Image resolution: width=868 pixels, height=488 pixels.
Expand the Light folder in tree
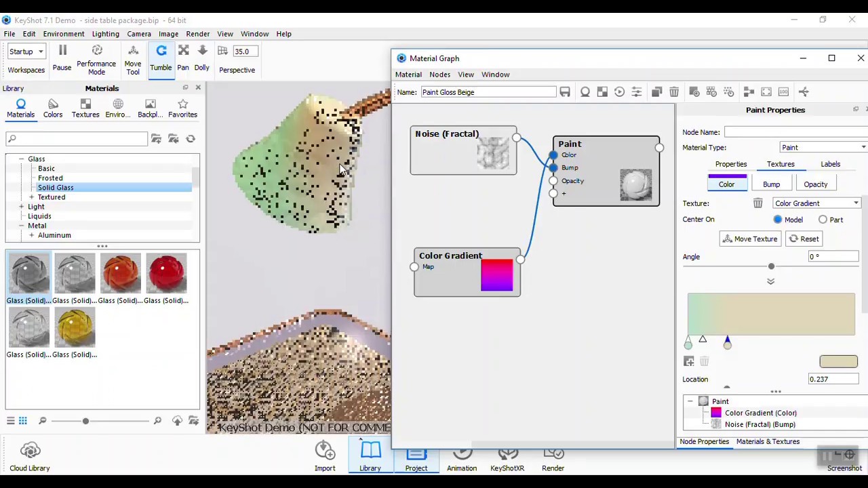(x=21, y=207)
